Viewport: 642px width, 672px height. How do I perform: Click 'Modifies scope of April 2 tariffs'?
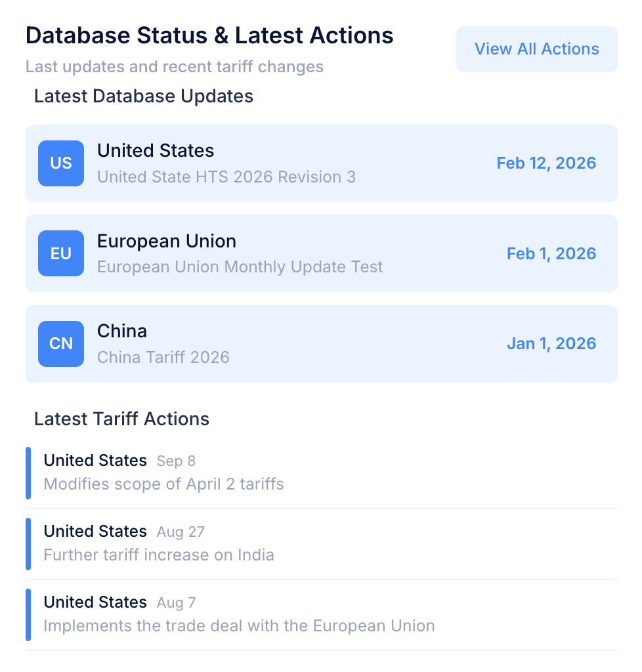click(x=163, y=484)
